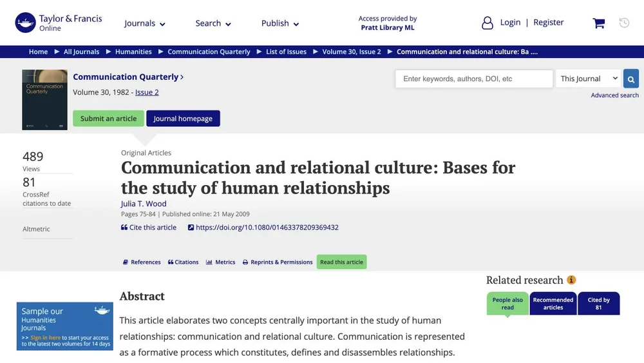Click the 81 CrossRef citations count
This screenshot has height=363, width=644.
(29, 182)
